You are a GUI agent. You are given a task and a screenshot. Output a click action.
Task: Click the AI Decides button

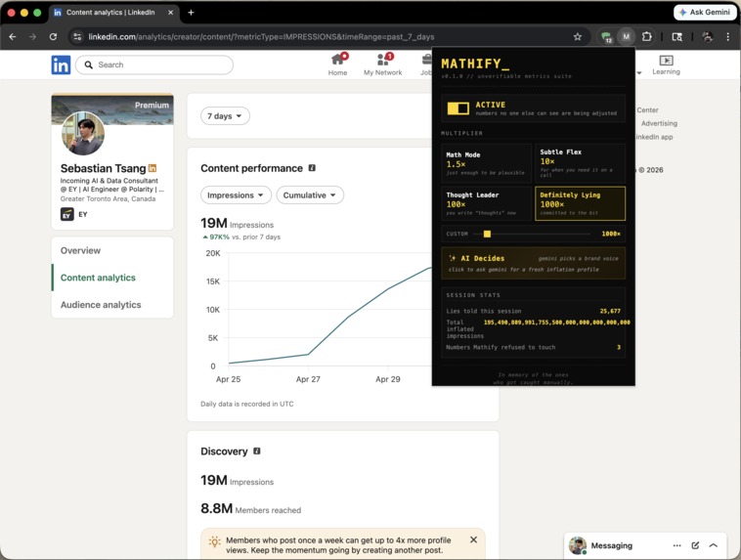(533, 263)
